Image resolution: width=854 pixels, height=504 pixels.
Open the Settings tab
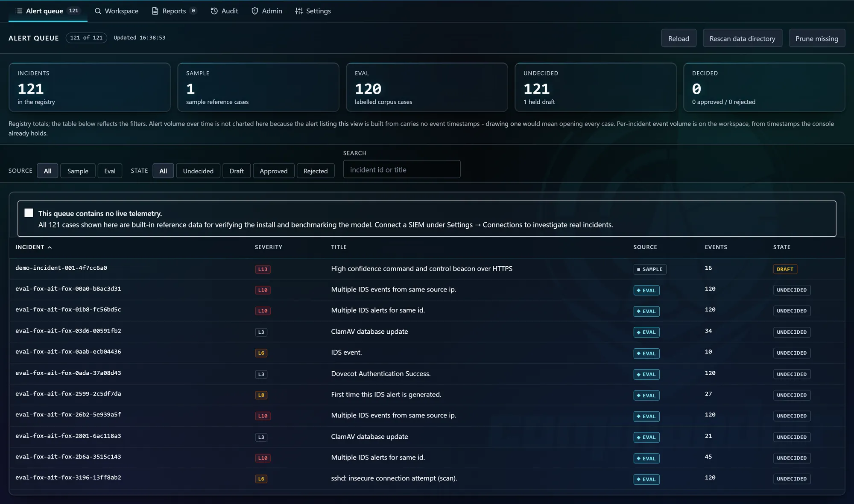313,11
